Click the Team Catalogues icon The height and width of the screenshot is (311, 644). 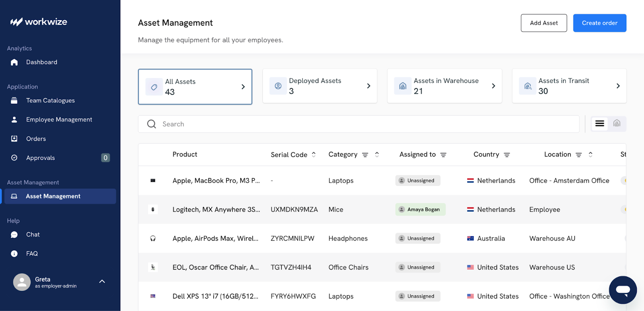click(x=14, y=101)
